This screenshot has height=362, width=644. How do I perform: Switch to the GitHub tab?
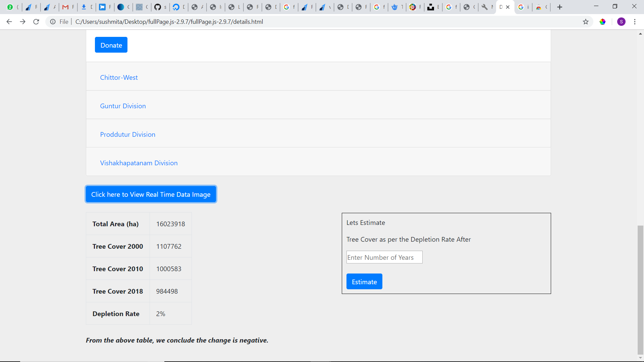click(x=160, y=7)
